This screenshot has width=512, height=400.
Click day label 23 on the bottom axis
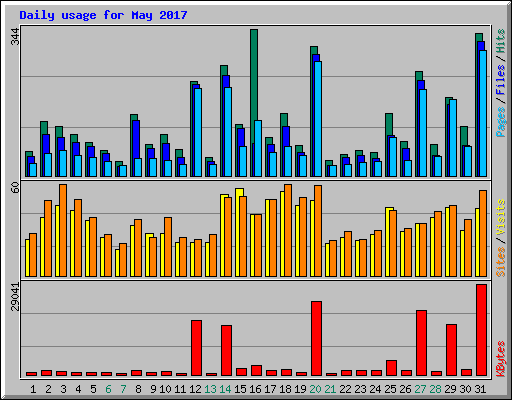[360, 389]
